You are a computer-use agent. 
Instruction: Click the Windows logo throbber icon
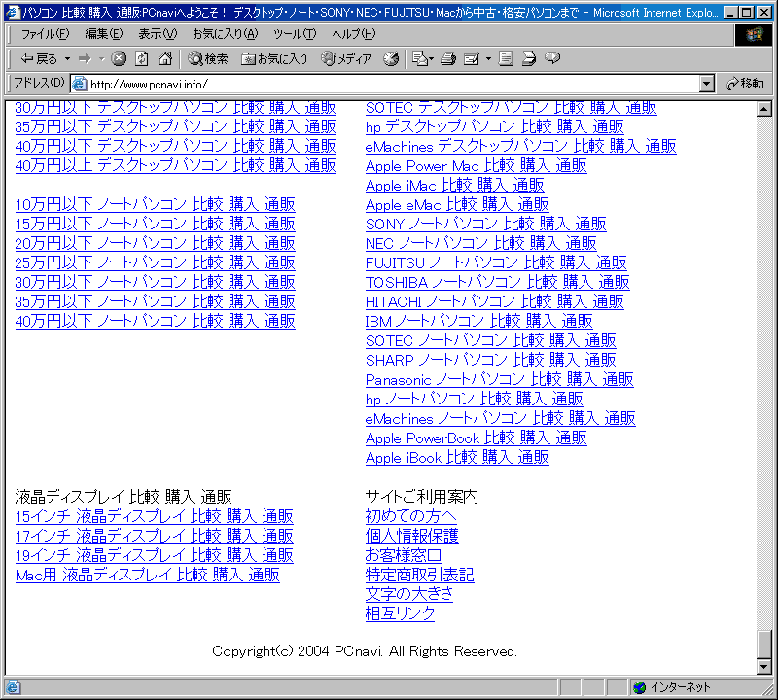753,35
